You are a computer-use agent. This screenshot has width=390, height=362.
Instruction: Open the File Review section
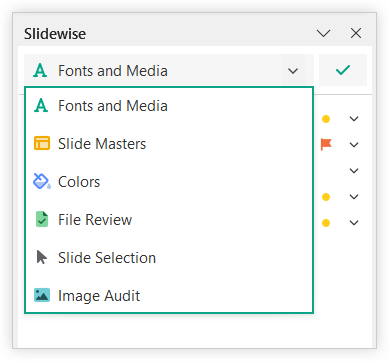[x=169, y=220]
